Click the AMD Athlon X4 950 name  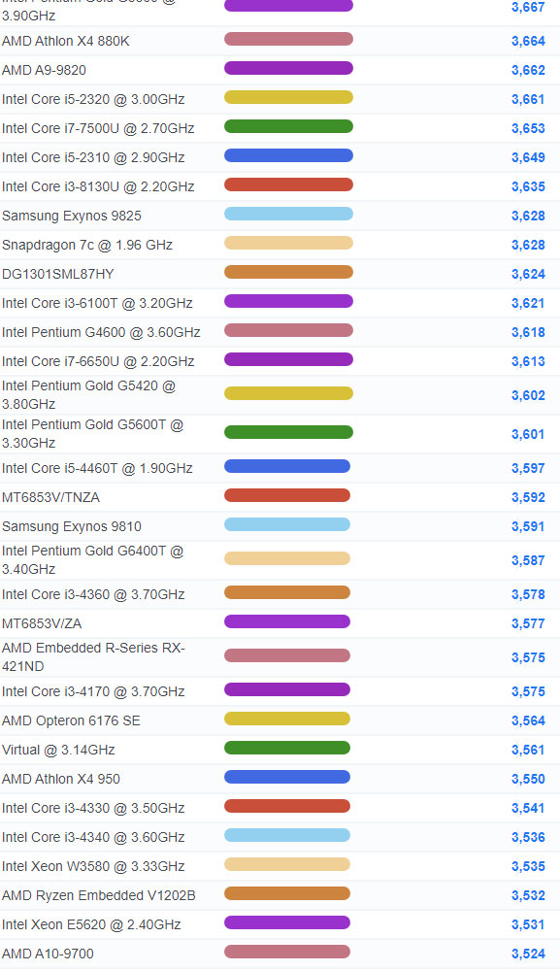pos(60,779)
